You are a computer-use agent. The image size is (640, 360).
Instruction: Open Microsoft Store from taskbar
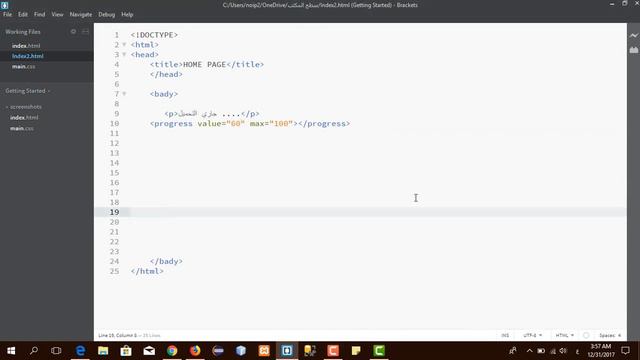[x=126, y=351]
